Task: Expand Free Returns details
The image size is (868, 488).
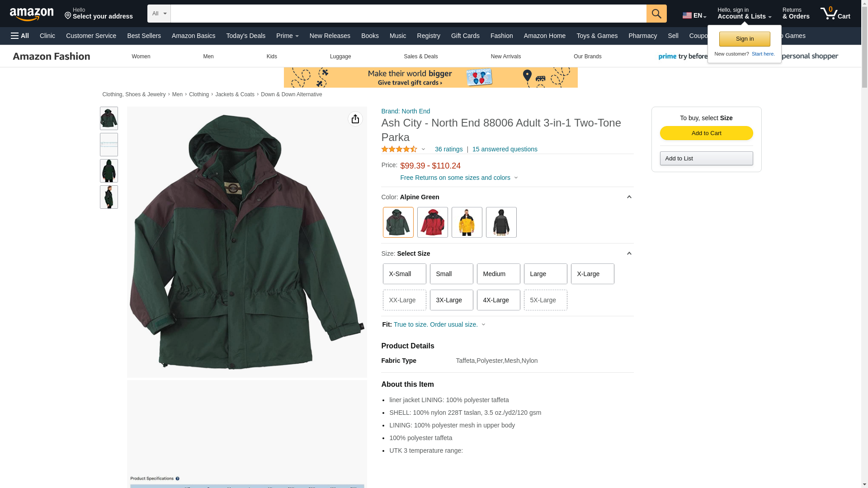Action: click(458, 178)
